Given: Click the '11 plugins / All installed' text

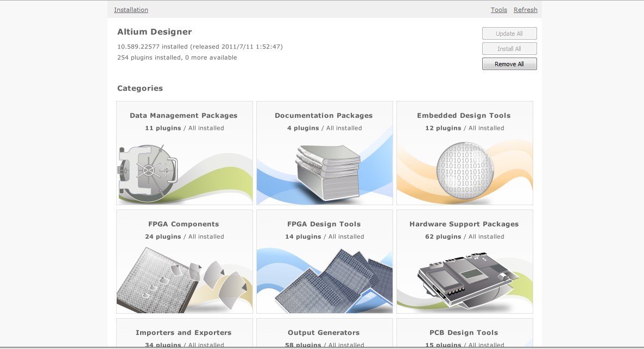Looking at the screenshot, I should point(185,128).
